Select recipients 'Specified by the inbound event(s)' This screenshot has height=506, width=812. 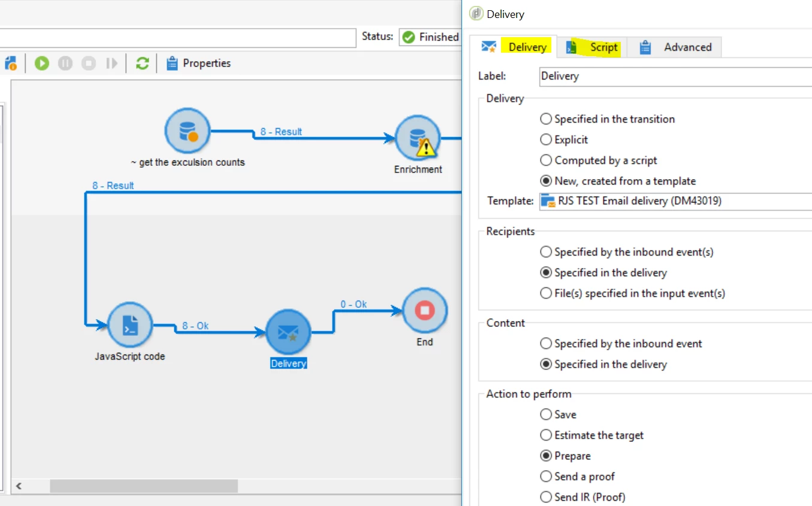point(627,252)
